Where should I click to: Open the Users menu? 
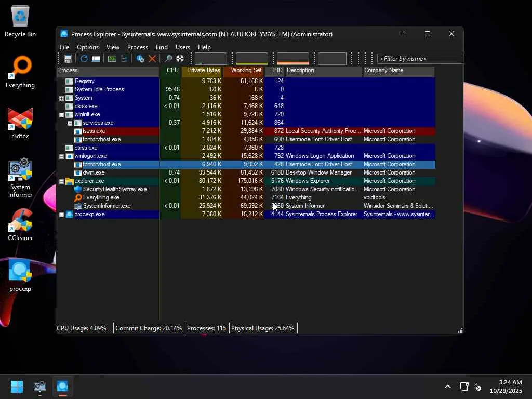182,47
